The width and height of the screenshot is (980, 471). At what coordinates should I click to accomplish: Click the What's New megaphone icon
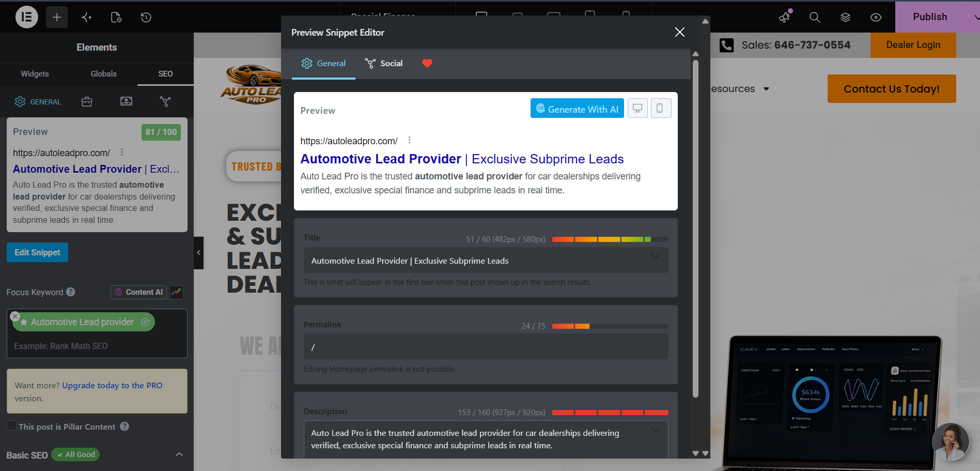(x=785, y=17)
